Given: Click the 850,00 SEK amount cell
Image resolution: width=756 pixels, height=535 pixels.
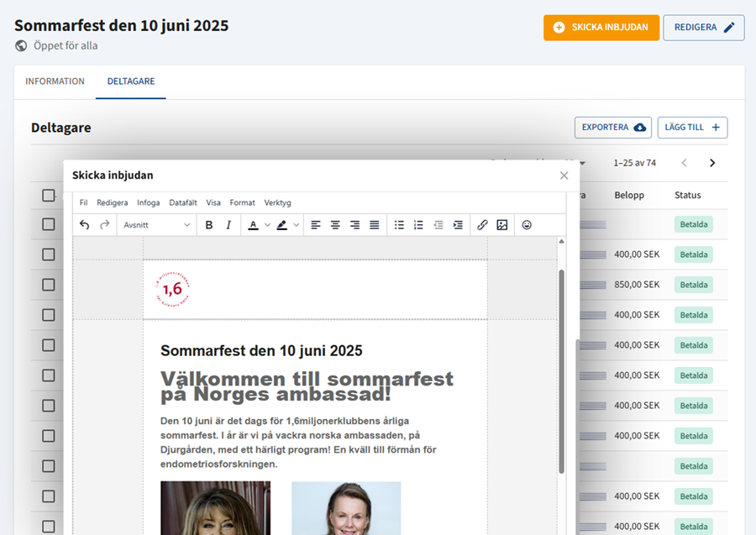Looking at the screenshot, I should tap(637, 285).
